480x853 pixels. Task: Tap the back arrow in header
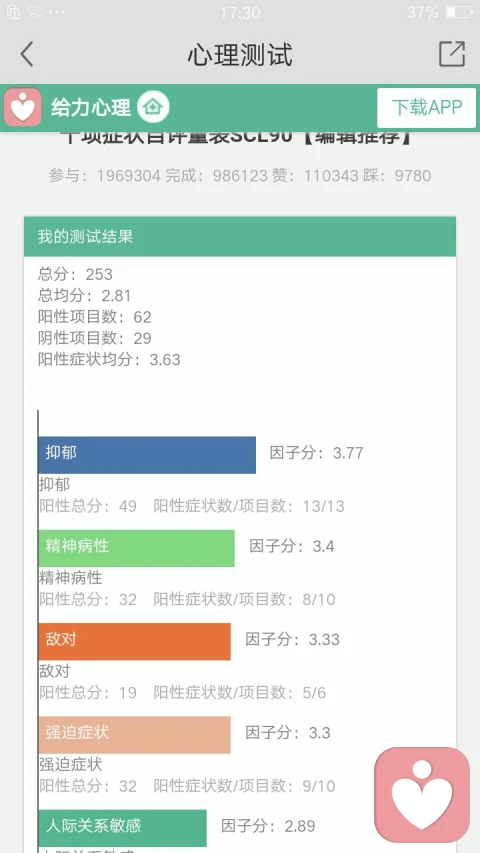coord(27,54)
